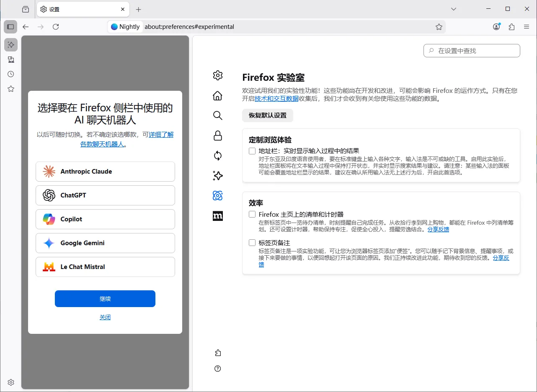Screen dimensions: 537x392
Task: Open bookmarks via the star sidebar icon
Action: 10,89
